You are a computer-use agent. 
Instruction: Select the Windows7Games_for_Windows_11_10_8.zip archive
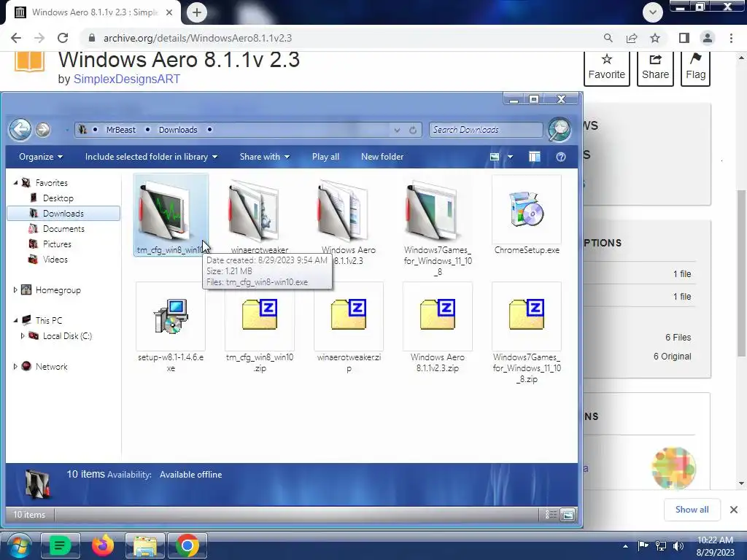[x=527, y=333]
